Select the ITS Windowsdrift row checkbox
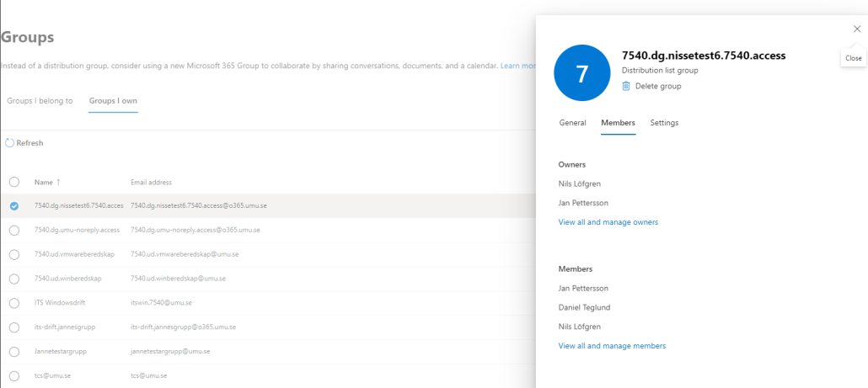Image resolution: width=868 pixels, height=388 pixels. [x=14, y=303]
